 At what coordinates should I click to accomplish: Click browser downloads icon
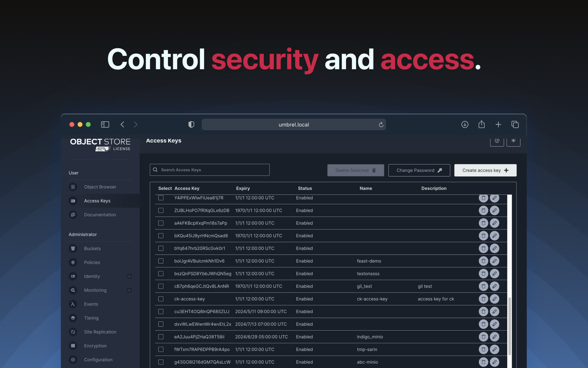click(465, 125)
